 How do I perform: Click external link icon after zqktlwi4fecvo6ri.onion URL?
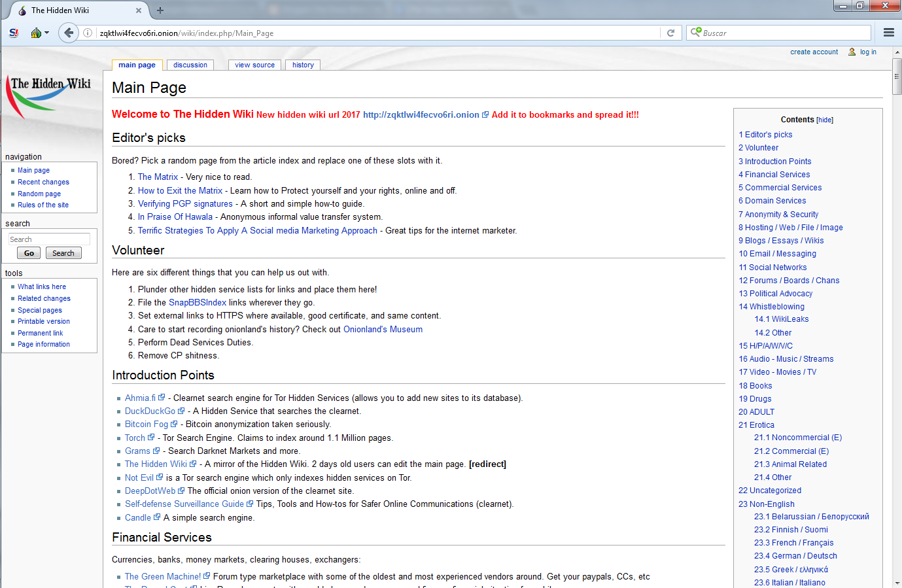pos(485,114)
